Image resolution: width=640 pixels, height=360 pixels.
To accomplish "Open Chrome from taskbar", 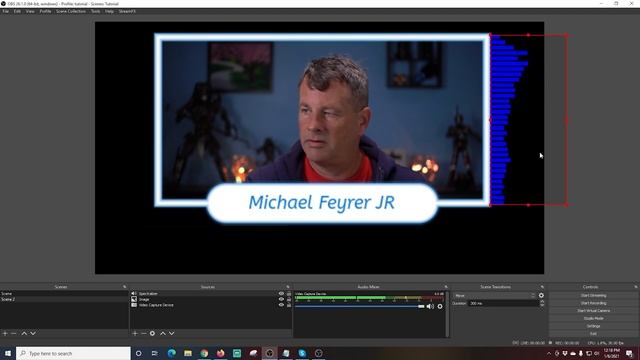I will tap(204, 353).
